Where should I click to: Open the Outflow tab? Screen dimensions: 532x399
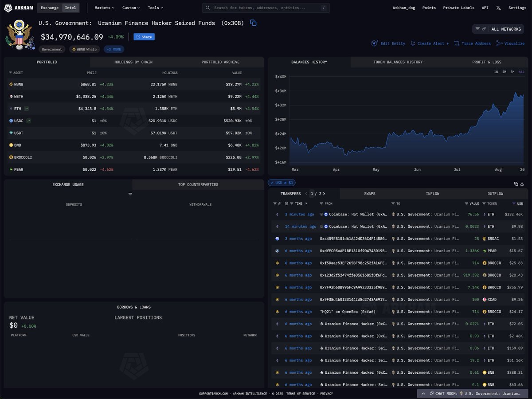[495, 194]
